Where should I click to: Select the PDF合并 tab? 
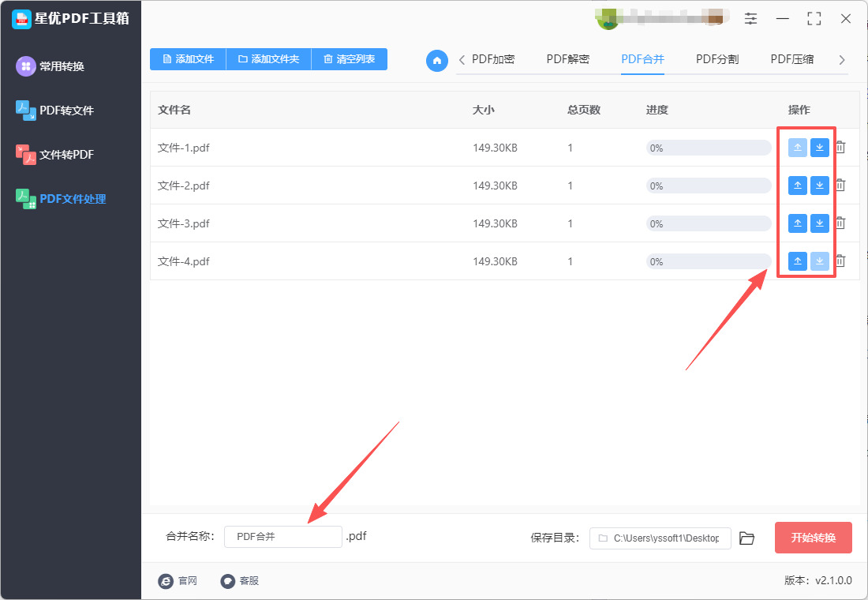click(x=642, y=59)
